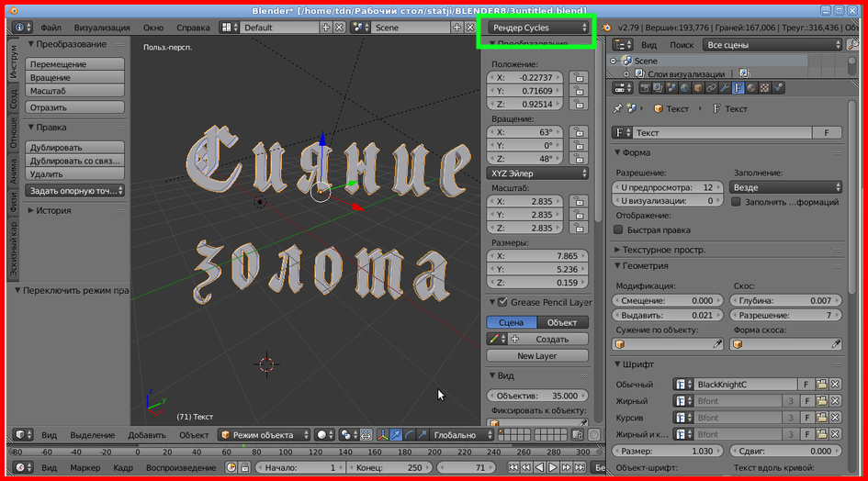
Task: Select the scale manipulator icon
Action: click(423, 435)
